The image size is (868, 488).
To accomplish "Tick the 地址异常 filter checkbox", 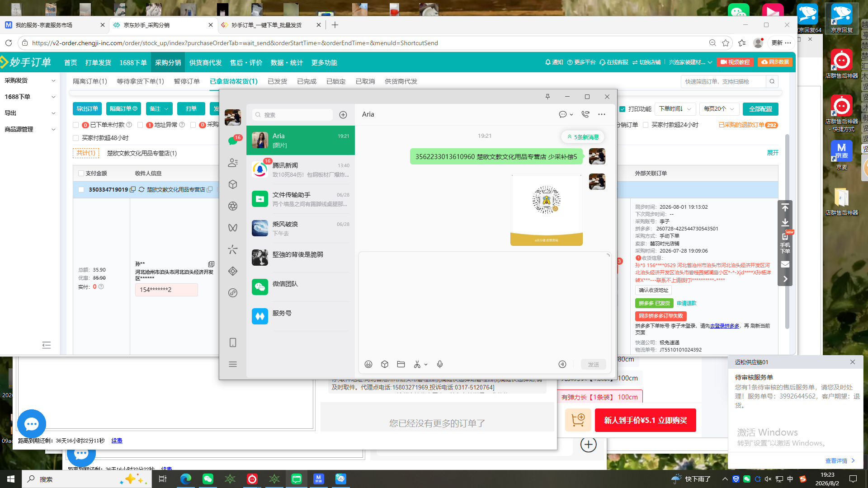I will [x=140, y=125].
